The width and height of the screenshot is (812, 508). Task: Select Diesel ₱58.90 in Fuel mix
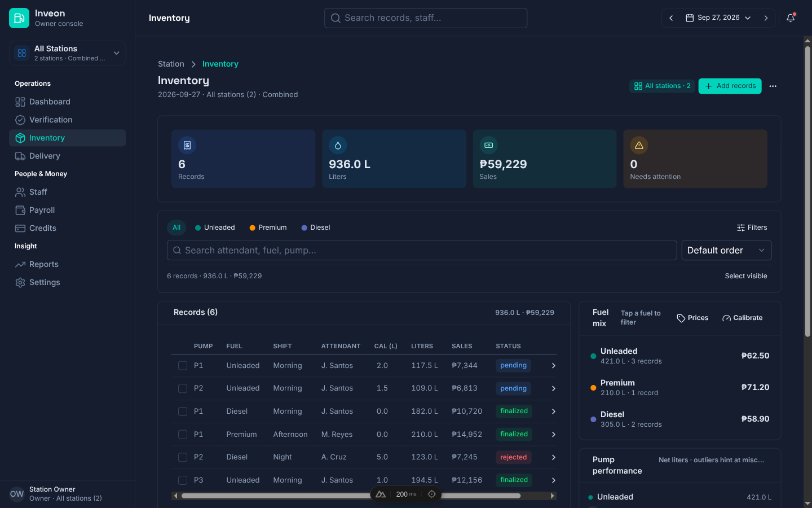(679, 419)
